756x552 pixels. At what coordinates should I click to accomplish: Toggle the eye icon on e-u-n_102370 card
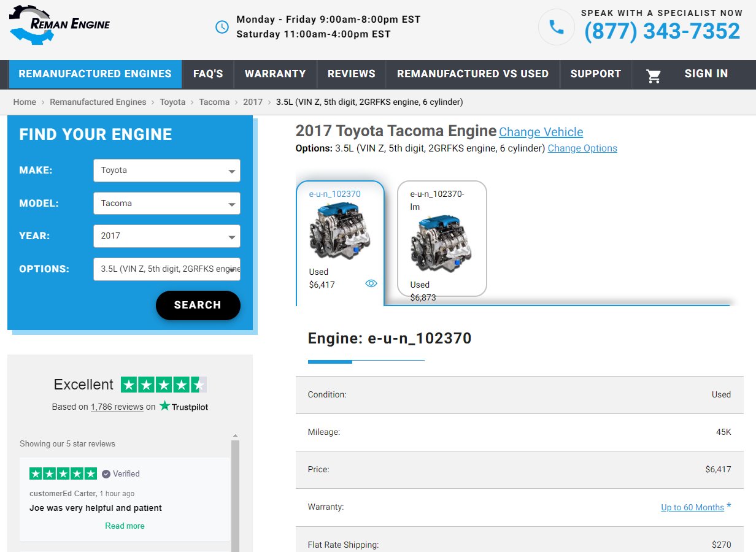(371, 283)
